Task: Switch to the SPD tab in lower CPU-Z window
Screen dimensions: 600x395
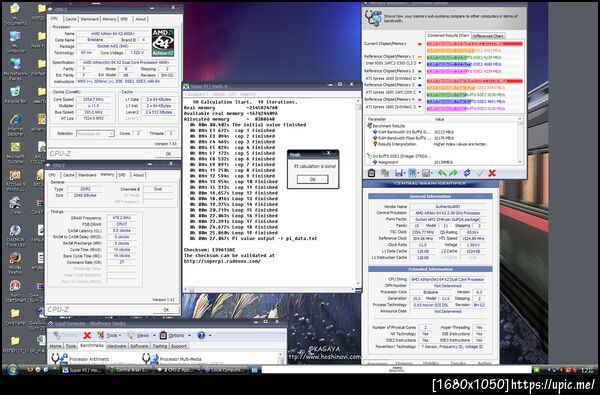Action: pos(122,175)
